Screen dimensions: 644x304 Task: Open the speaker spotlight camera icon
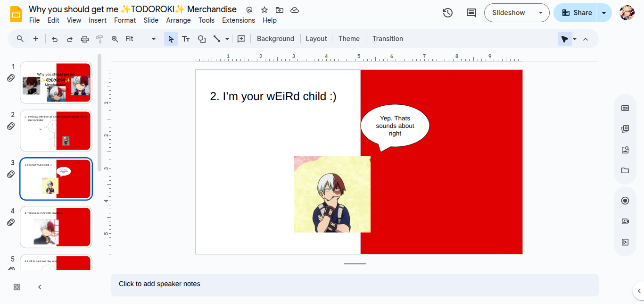click(625, 221)
